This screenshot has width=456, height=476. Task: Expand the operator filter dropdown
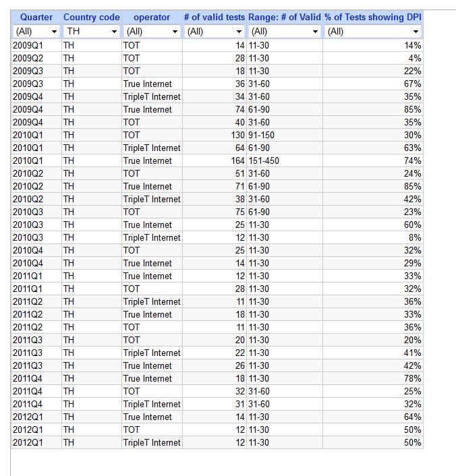tap(152, 31)
